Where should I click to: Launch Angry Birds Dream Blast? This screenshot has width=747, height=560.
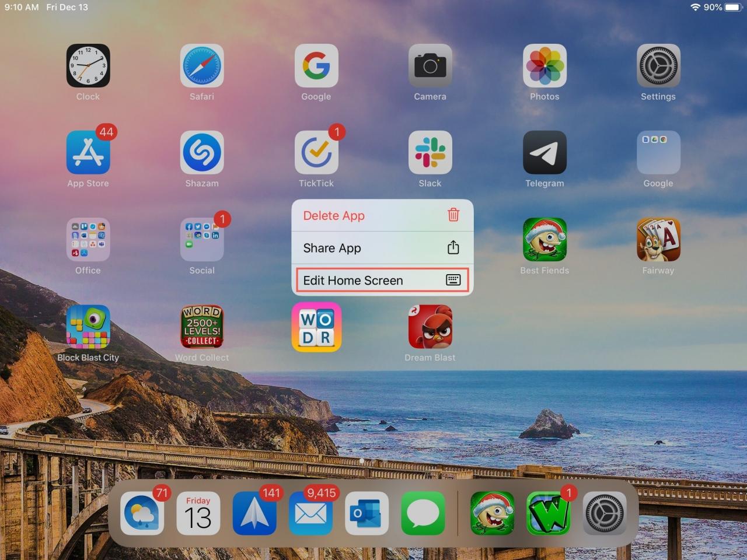[430, 327]
